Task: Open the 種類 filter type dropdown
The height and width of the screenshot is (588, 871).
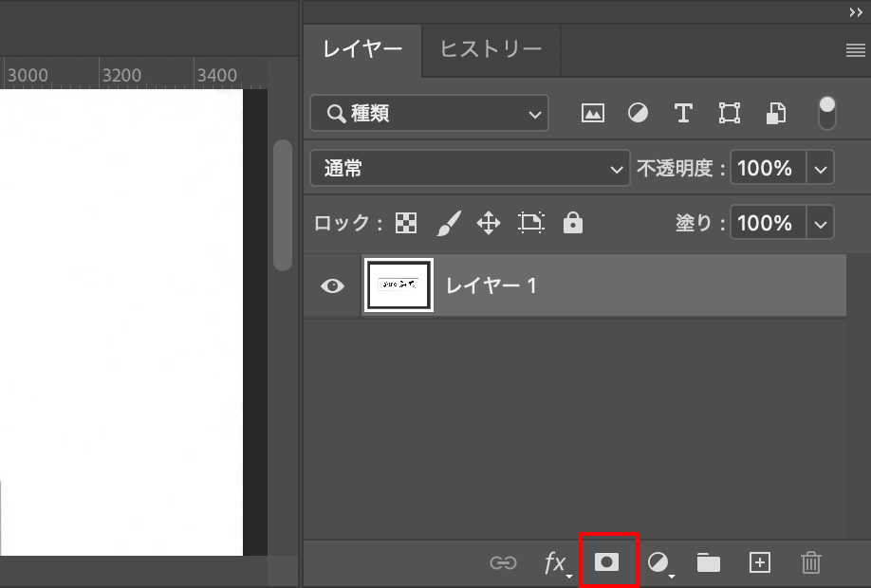Action: (429, 114)
